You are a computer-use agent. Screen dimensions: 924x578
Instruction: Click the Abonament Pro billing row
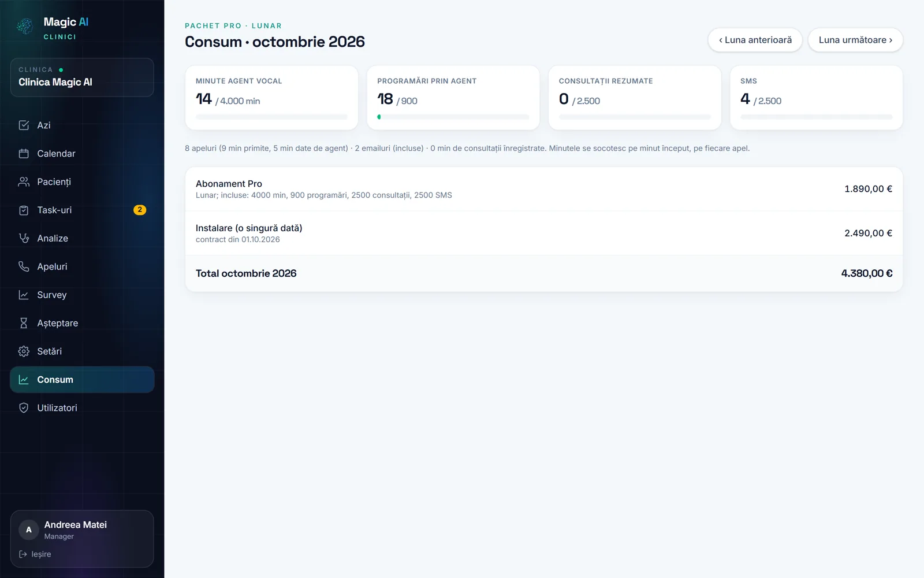point(544,189)
